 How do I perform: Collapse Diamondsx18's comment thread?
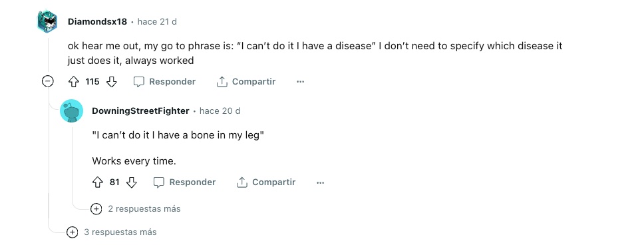coord(48,82)
